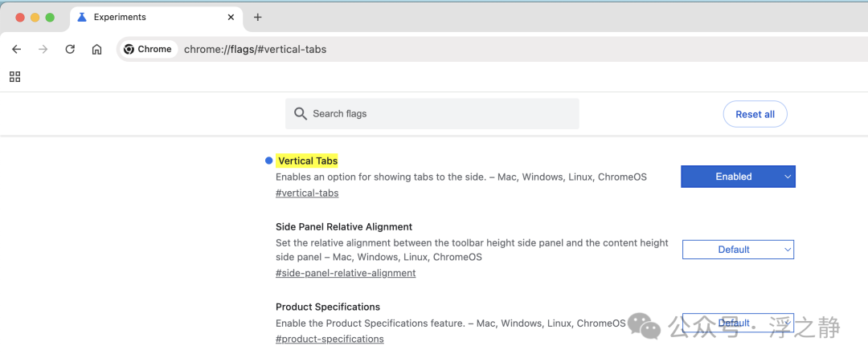Click the Chrome site info chip

click(147, 49)
